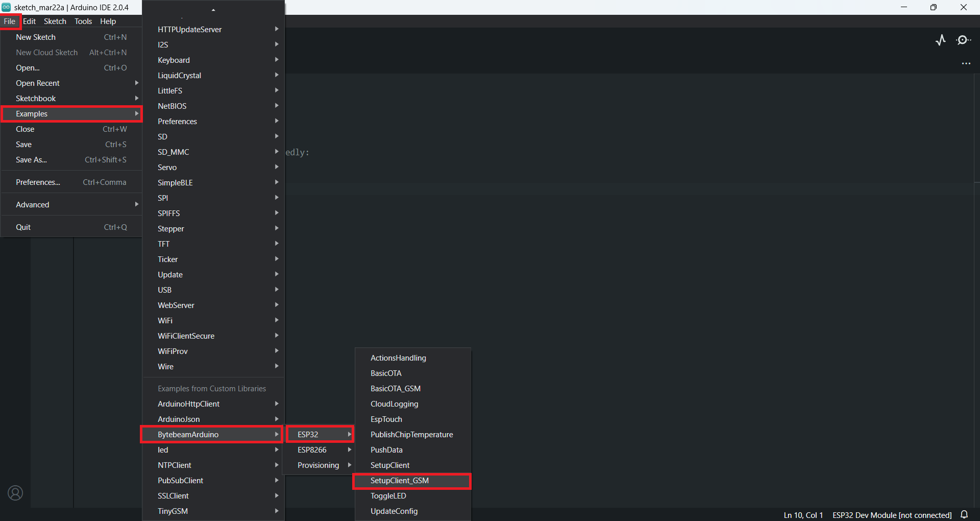Choose New Sketch from File menu
This screenshot has height=521, width=980.
[x=71, y=37]
